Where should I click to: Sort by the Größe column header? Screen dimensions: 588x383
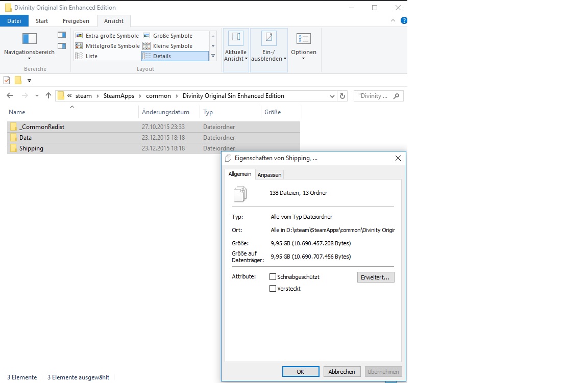coord(281,112)
